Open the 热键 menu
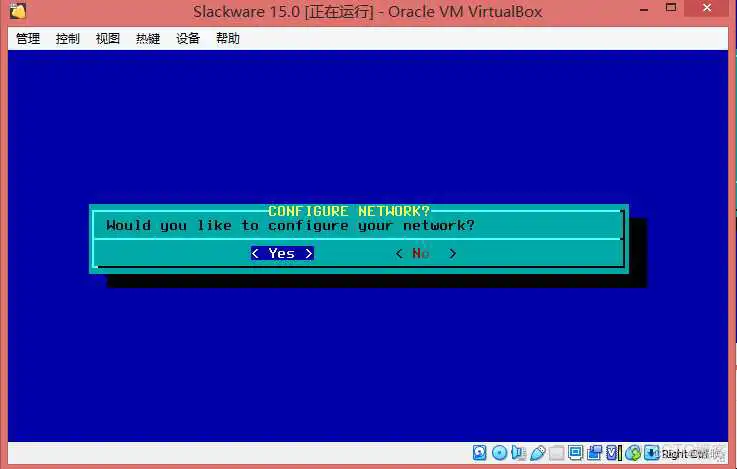The image size is (737, 469). 148,39
